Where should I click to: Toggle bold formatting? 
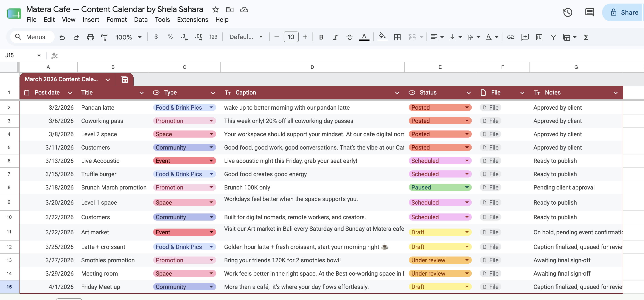tap(321, 37)
